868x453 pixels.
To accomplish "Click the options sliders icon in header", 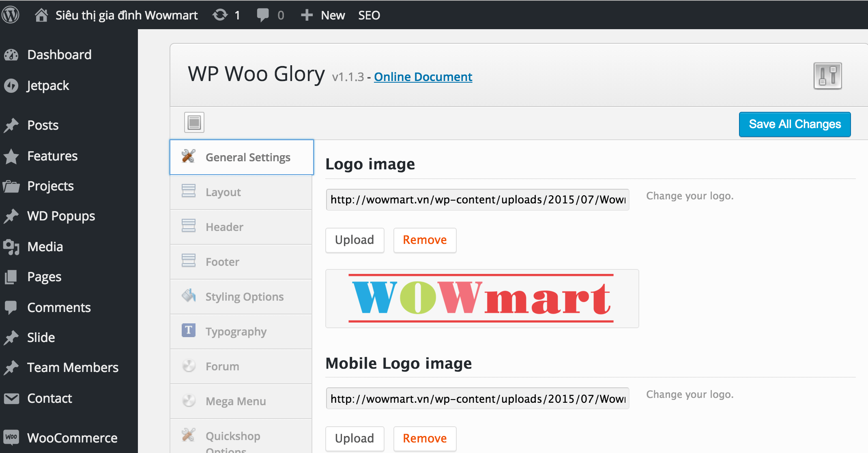I will point(827,76).
